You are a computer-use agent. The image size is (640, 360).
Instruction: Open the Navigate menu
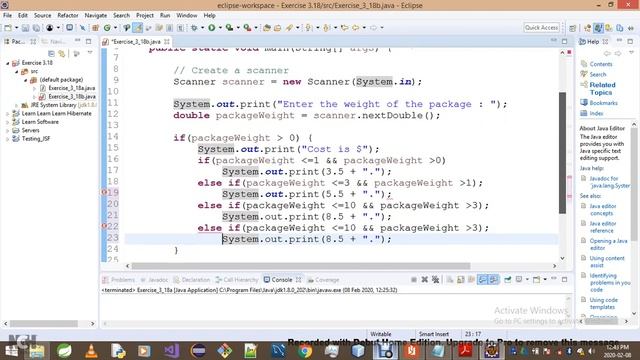coord(96,16)
